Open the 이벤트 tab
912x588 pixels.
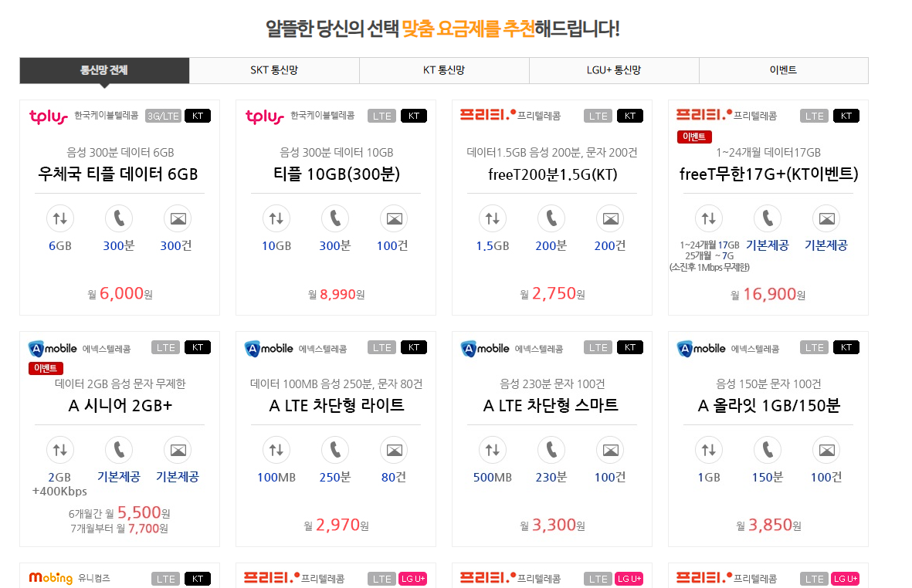[784, 70]
